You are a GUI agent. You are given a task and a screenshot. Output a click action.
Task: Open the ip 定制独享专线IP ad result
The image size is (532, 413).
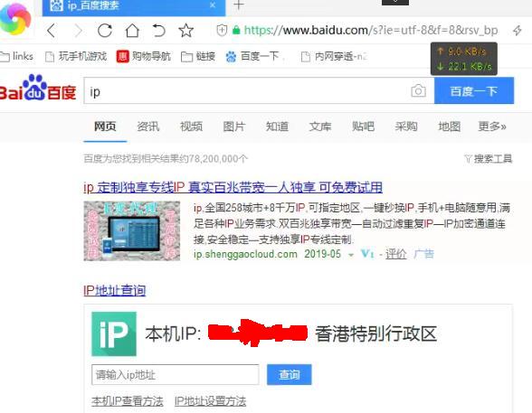pos(233,187)
